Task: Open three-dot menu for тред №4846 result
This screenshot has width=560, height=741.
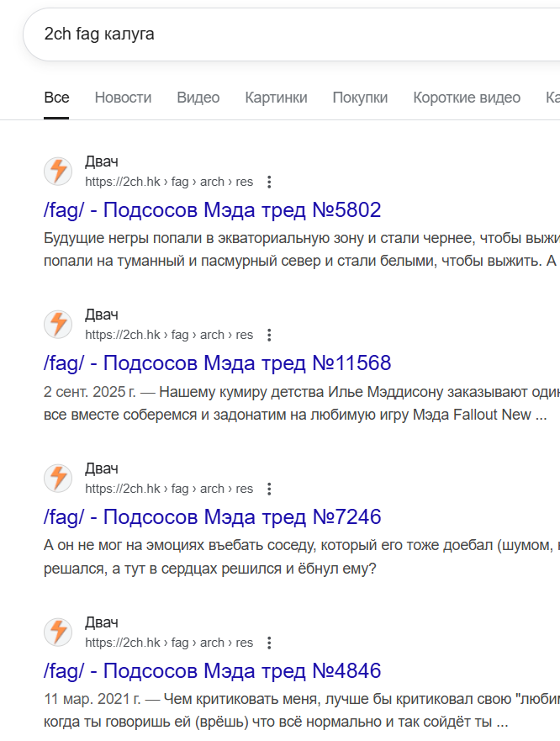Action: pos(269,643)
